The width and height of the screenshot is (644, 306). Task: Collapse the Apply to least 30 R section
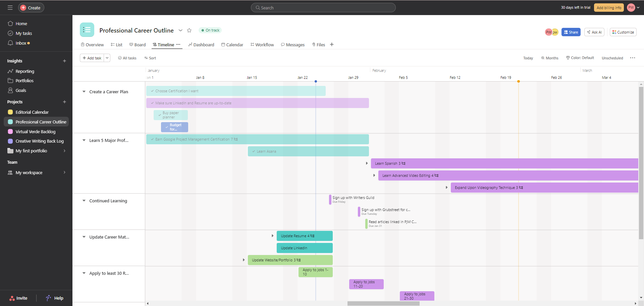point(84,273)
